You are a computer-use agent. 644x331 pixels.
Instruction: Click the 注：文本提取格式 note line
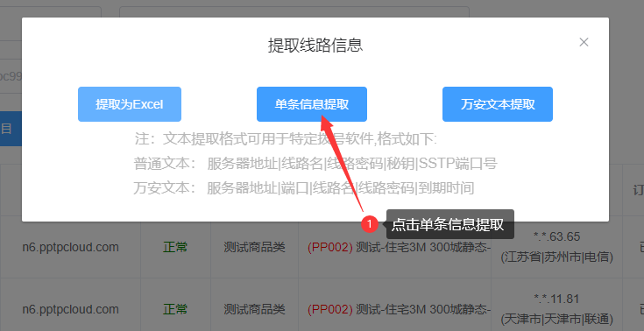click(286, 139)
